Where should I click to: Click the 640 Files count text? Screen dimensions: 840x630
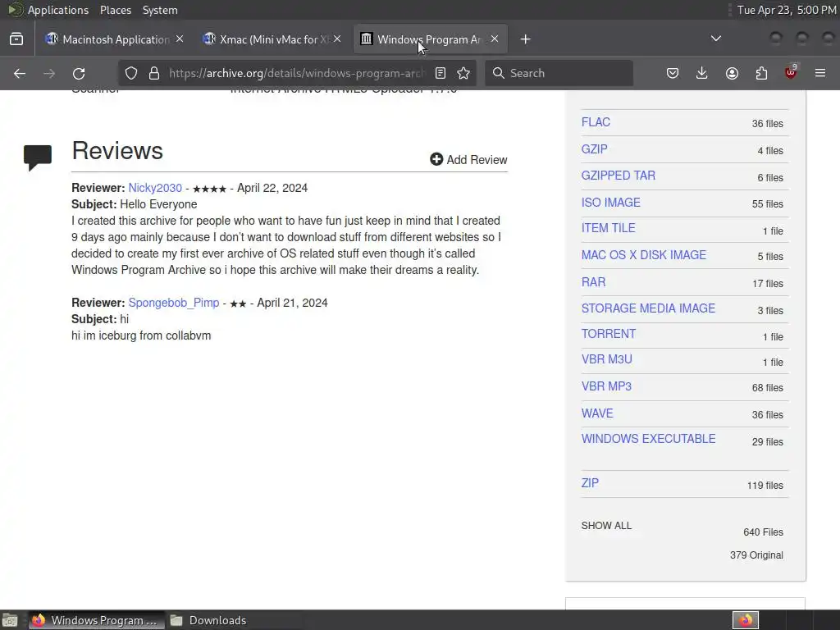point(763,532)
